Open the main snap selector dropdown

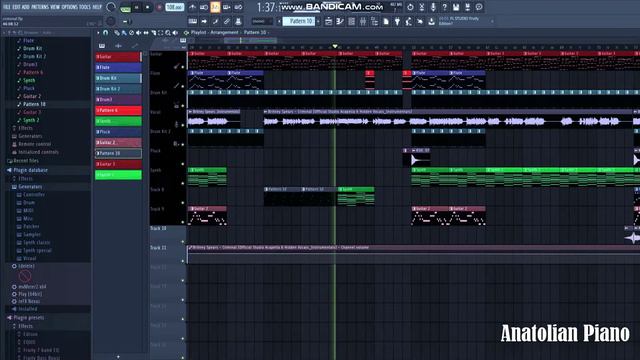[262, 21]
